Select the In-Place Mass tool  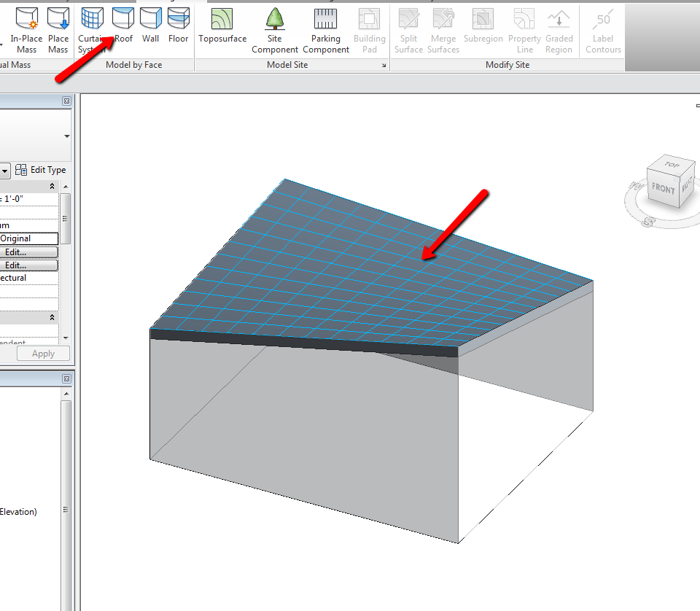[x=27, y=29]
